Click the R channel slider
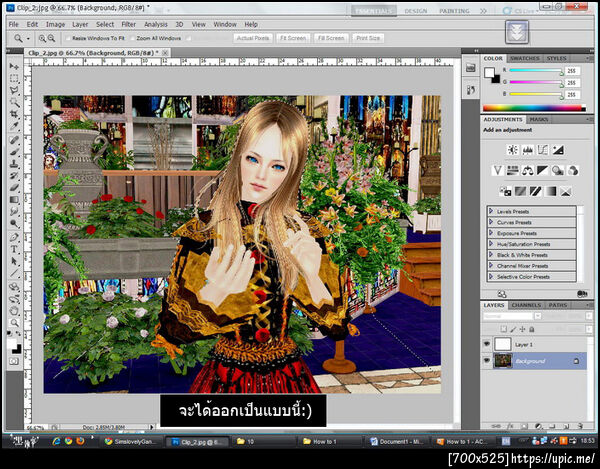 tap(536, 71)
